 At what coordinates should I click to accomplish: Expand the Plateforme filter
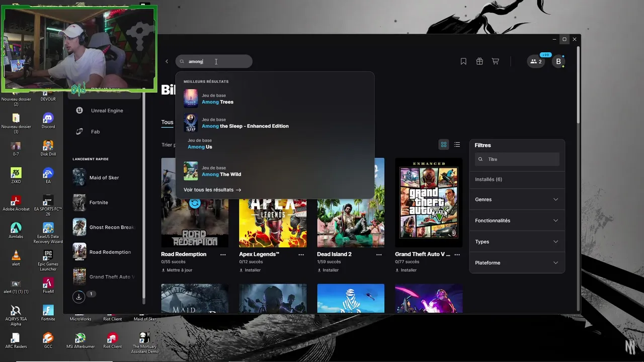(x=517, y=263)
